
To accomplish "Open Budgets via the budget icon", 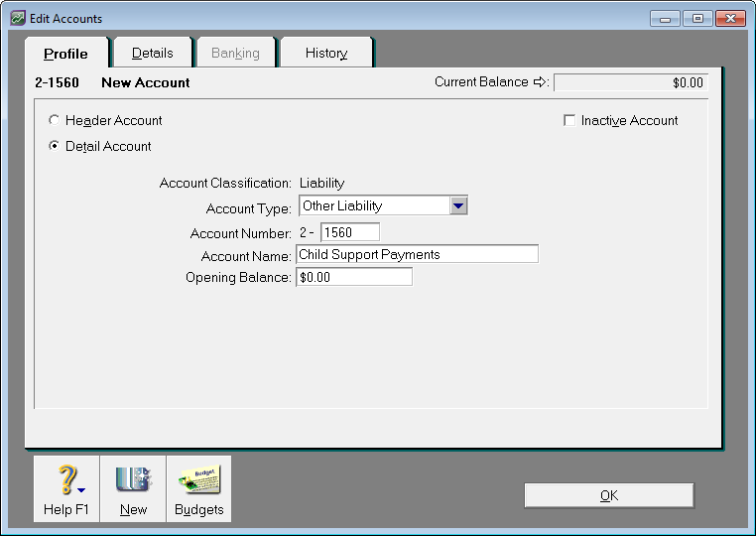I will (x=198, y=480).
